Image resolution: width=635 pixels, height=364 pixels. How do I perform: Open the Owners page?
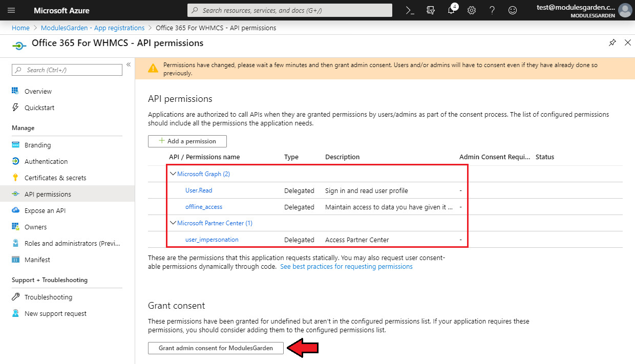36,227
